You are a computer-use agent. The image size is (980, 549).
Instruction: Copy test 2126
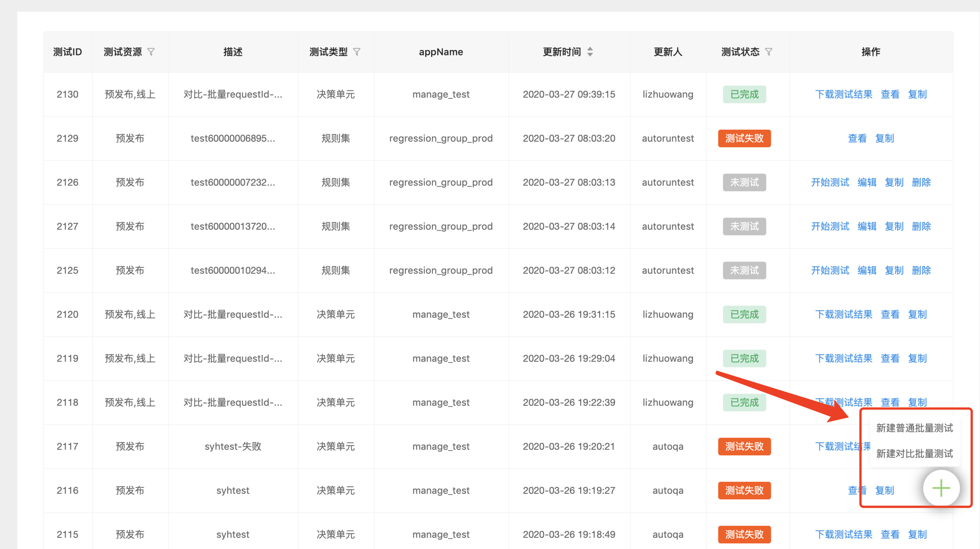coord(894,182)
